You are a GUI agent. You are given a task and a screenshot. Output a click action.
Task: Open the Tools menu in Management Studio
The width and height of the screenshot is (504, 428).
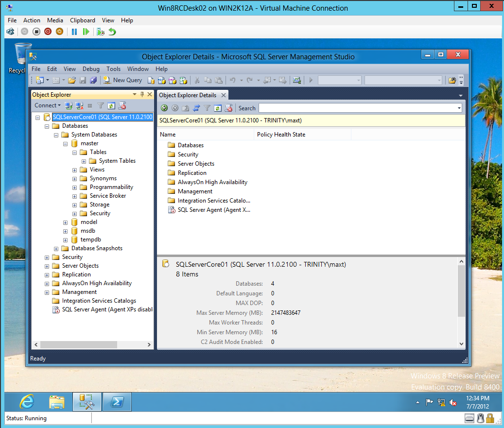click(x=113, y=69)
